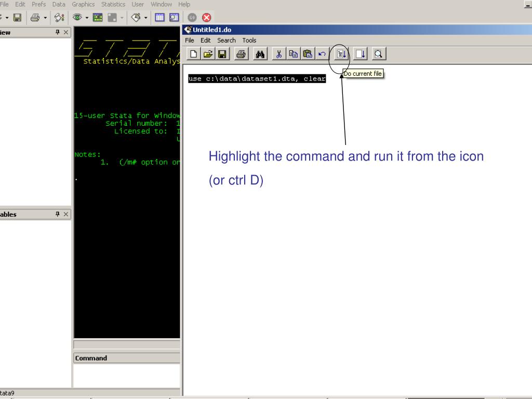Expand dropdown arrow next to Do-file Editor icon
Viewport: 532px width, 399px height.
pos(145,18)
